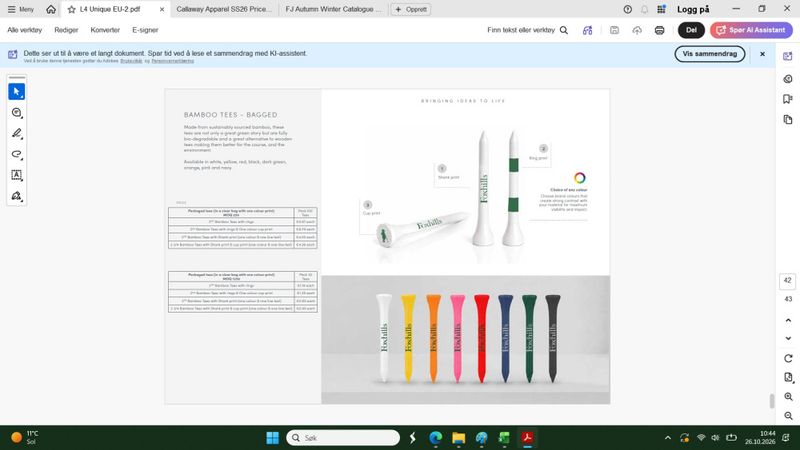
Task: Open the bookmarks panel icon
Action: pos(788,98)
